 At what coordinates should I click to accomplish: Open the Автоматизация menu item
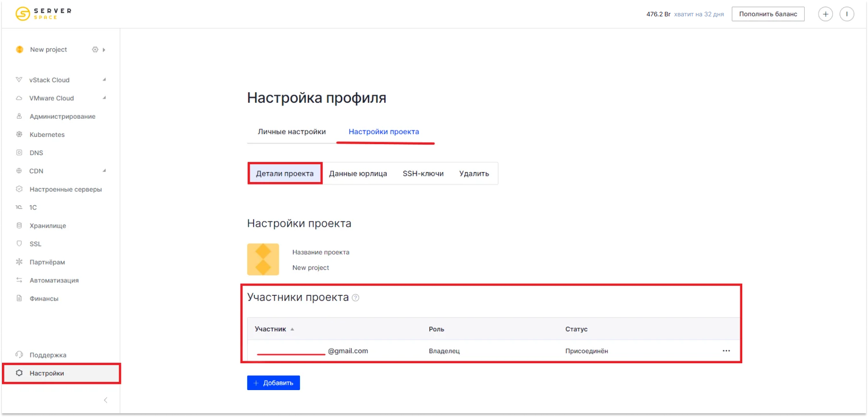pos(54,280)
